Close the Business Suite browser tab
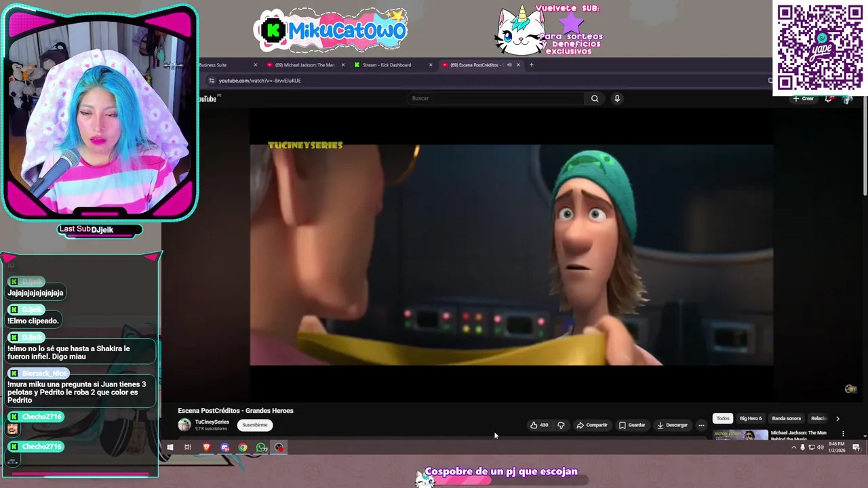The height and width of the screenshot is (488, 868). coord(256,65)
